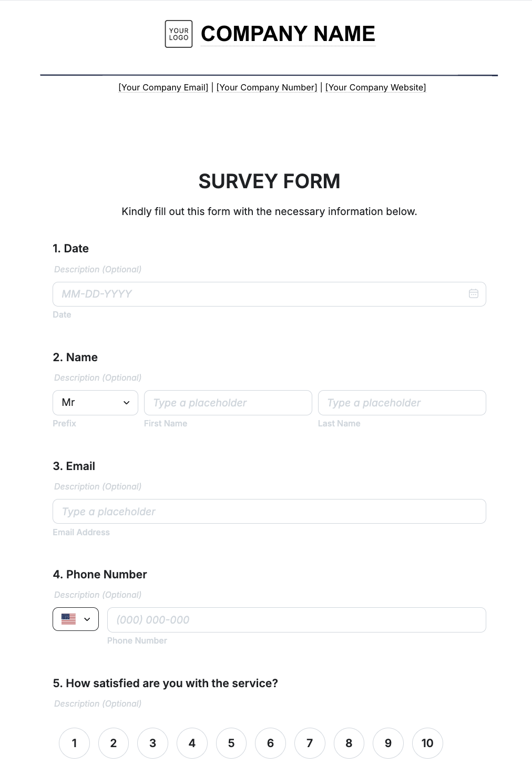Click the Your Company Email link

[x=162, y=87]
